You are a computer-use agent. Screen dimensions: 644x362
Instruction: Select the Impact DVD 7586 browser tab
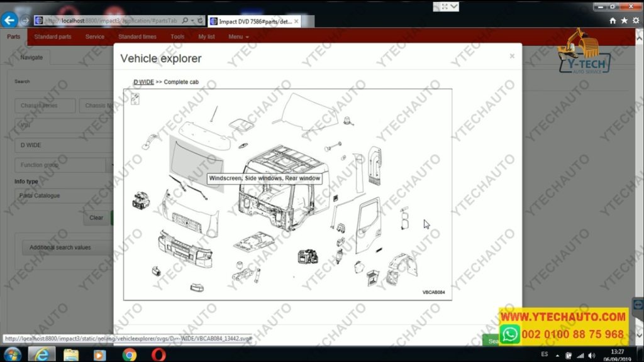[x=254, y=21]
